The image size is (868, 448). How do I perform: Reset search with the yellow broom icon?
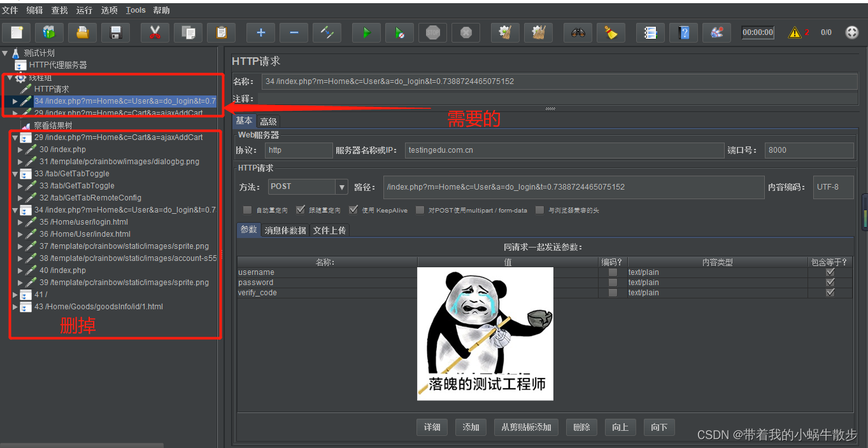(611, 32)
